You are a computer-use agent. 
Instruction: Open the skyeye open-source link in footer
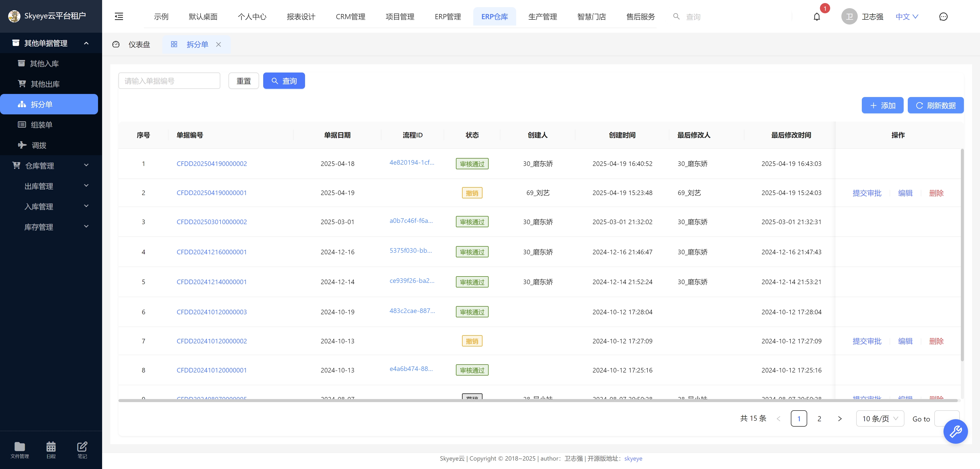(633, 458)
